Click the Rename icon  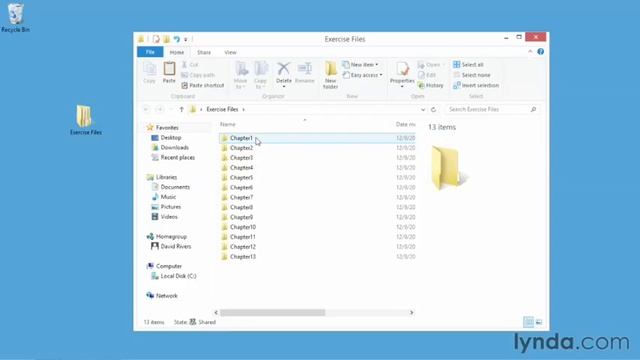[x=304, y=69]
